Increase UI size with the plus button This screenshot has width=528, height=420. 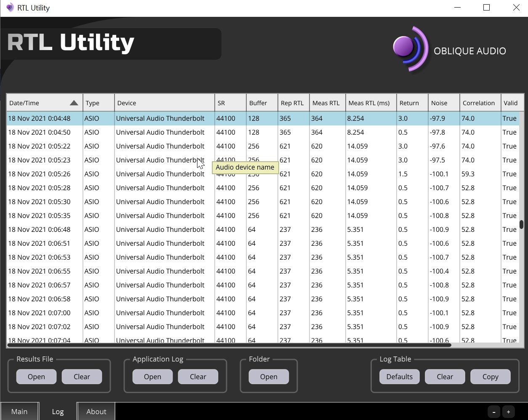508,412
